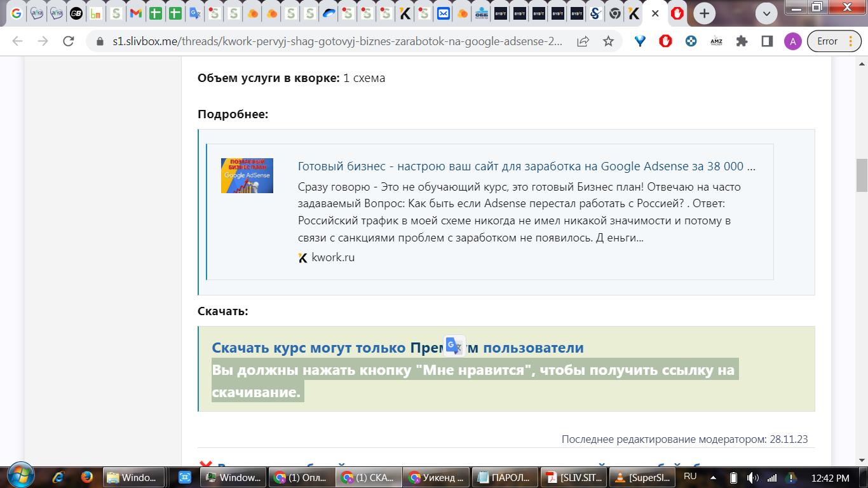Viewport: 868px width, 488px height.
Task: Click the Google AdSense business plan thumbnail
Action: coord(247,175)
